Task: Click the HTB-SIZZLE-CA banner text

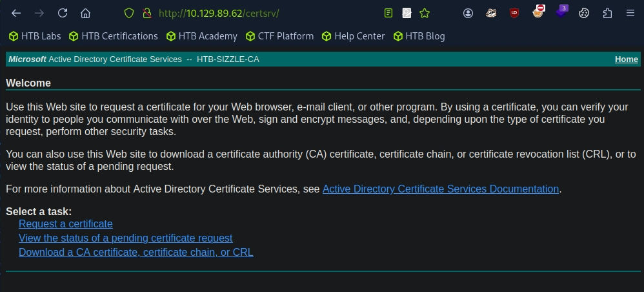Action: point(228,59)
